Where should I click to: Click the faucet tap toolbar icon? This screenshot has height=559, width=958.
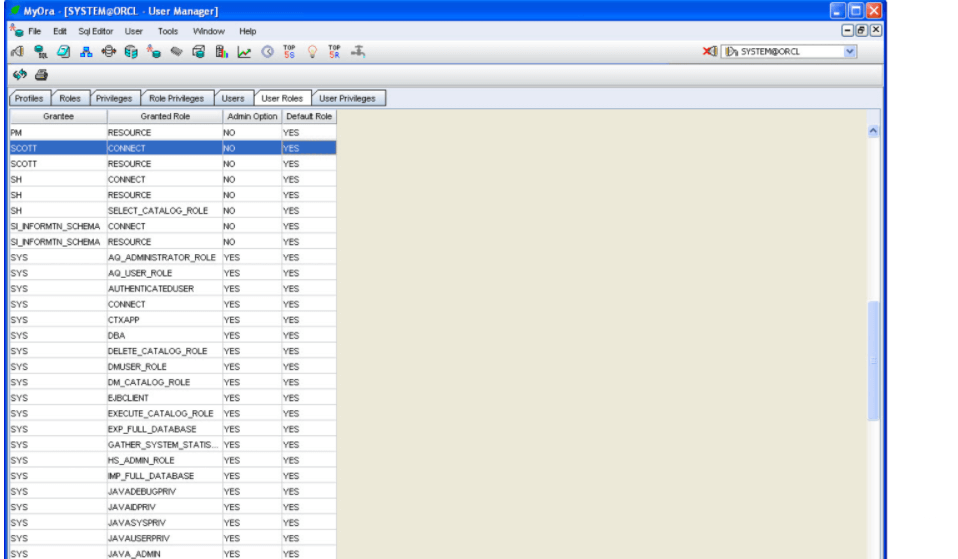click(x=357, y=52)
